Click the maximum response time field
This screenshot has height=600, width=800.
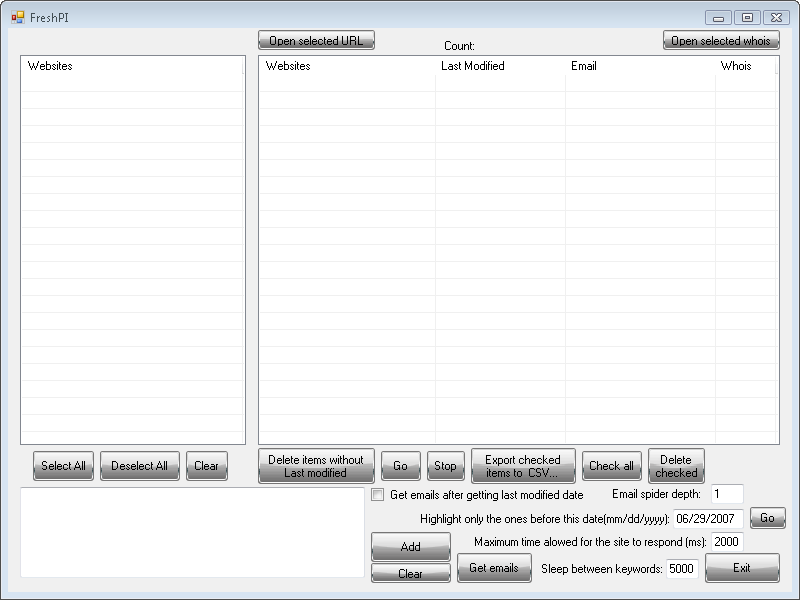[727, 541]
